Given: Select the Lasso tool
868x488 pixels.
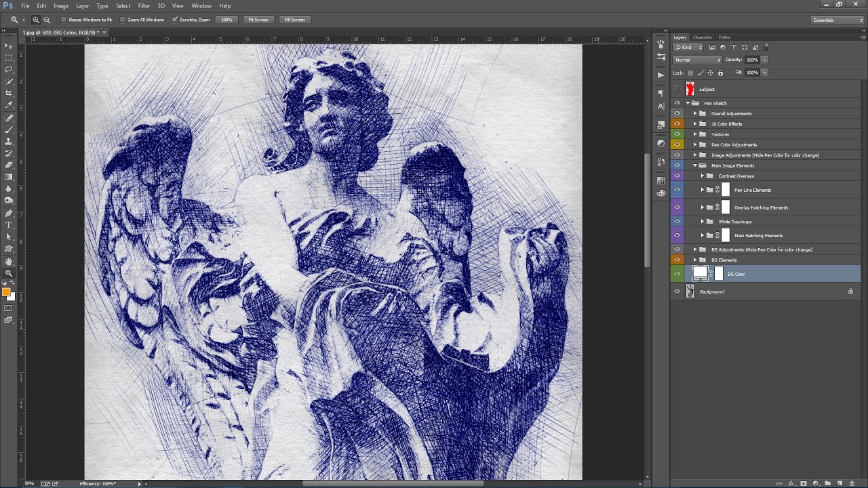Looking at the screenshot, I should click(9, 69).
